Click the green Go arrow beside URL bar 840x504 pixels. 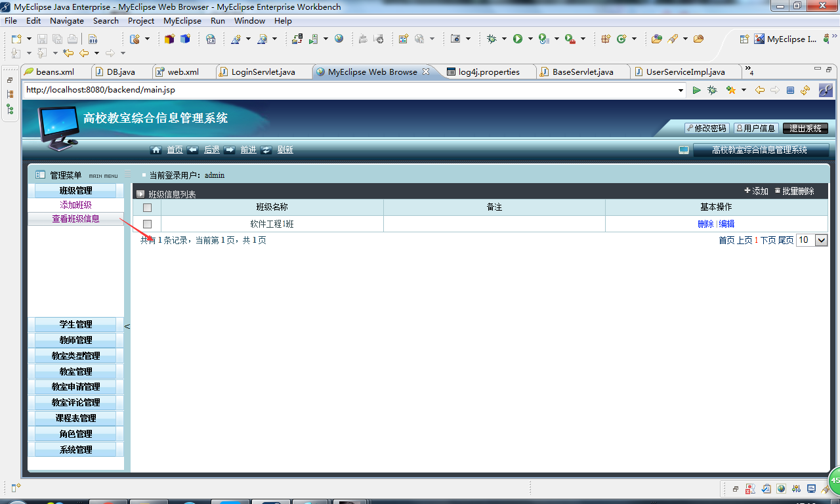click(x=697, y=90)
